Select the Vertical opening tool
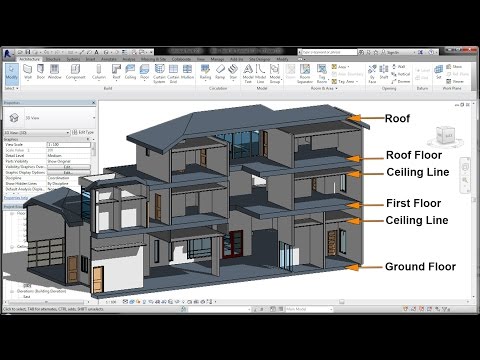This screenshot has width=480, height=360. pos(401,74)
